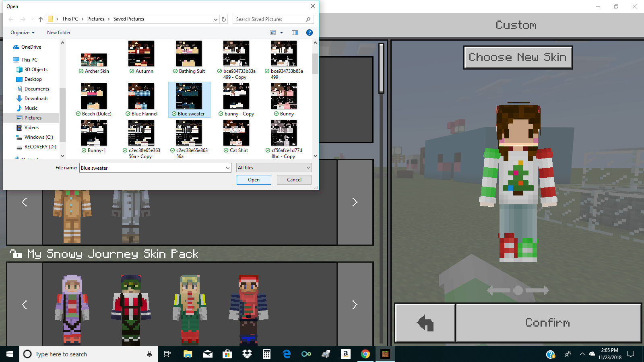Click Choose New Skin button
This screenshot has height=362, width=644.
518,58
